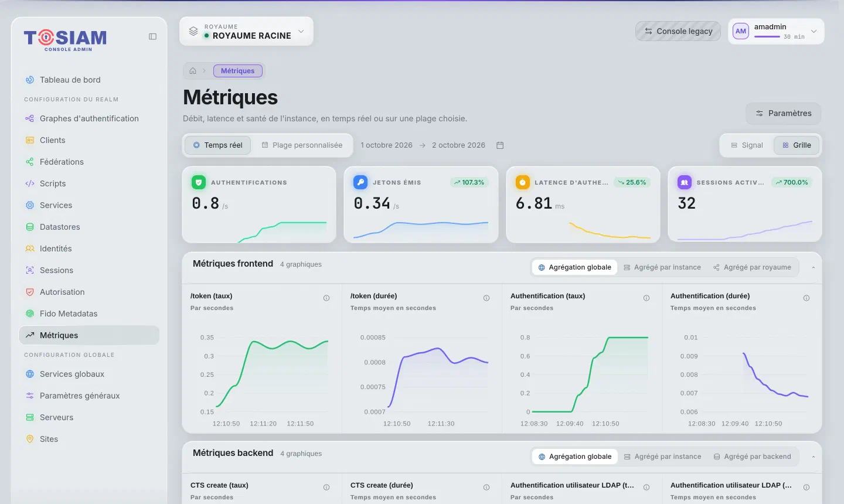Switch to Temps réel mode
This screenshot has width=844, height=504.
click(217, 145)
